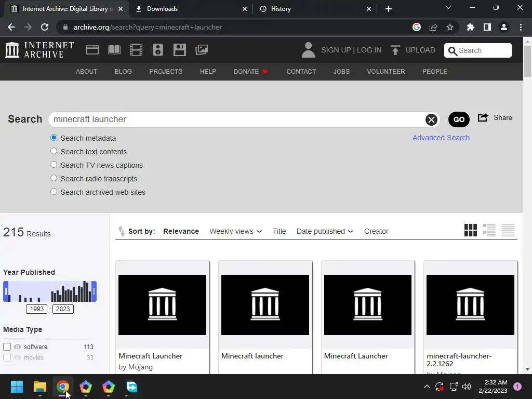Open Chrome tab search chevron
Viewport: 532px width, 399px height.
(448, 7)
